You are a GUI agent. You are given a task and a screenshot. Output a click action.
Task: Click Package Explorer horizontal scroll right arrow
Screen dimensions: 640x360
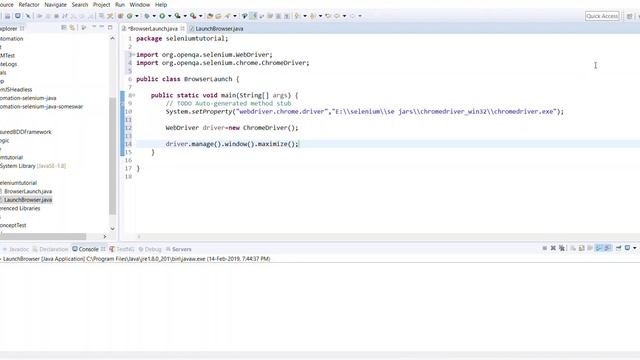click(x=104, y=236)
